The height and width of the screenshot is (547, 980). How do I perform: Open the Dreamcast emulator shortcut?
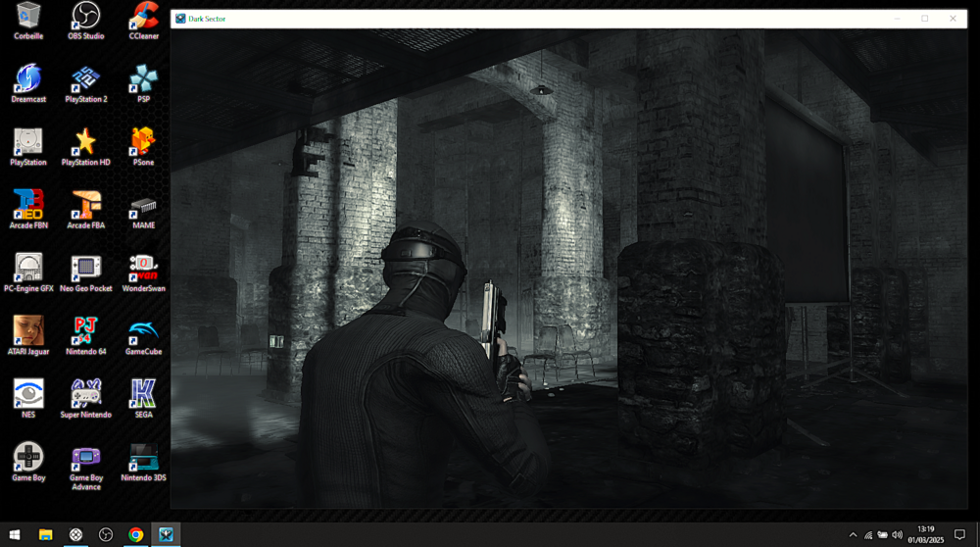[28, 80]
